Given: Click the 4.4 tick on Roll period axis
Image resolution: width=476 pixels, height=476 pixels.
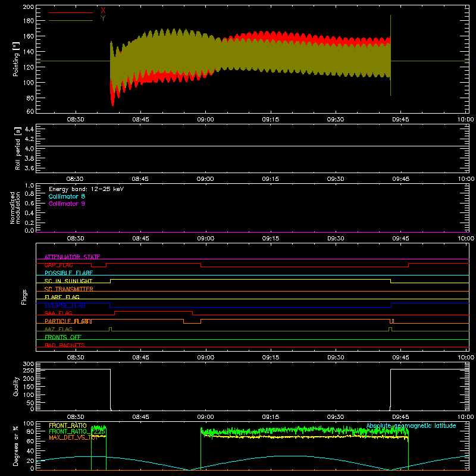Looking at the screenshot, I should click(x=29, y=130).
